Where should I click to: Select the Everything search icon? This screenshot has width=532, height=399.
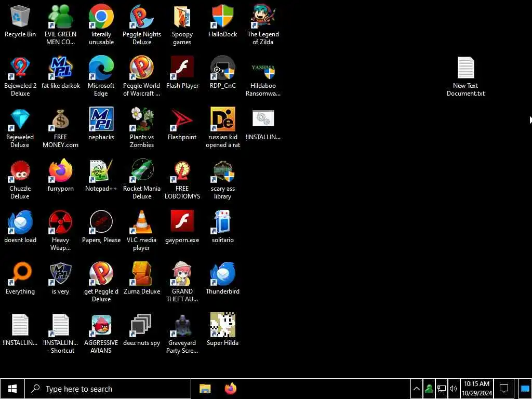pyautogui.click(x=20, y=278)
